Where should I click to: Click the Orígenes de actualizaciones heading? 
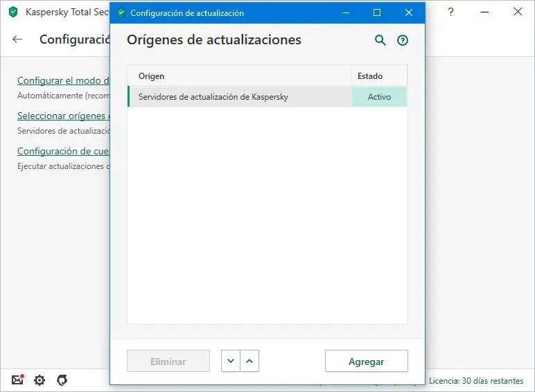214,40
